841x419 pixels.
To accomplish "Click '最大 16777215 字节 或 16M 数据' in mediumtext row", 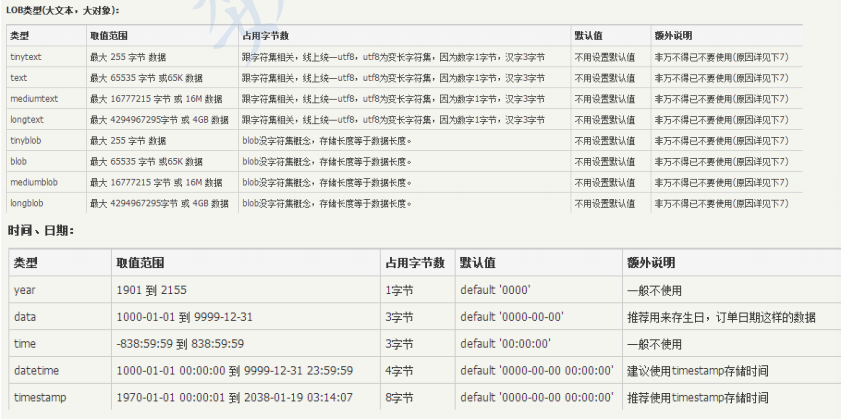I will (x=156, y=99).
